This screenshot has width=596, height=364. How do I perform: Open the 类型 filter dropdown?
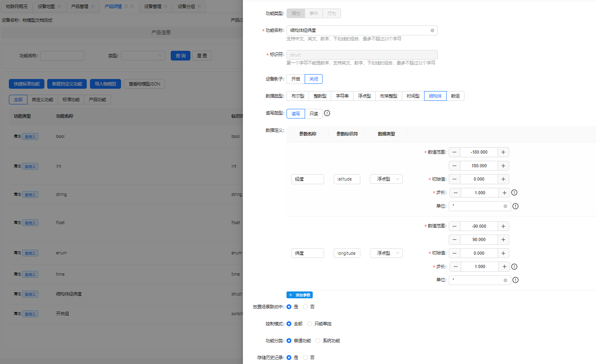[x=143, y=56]
